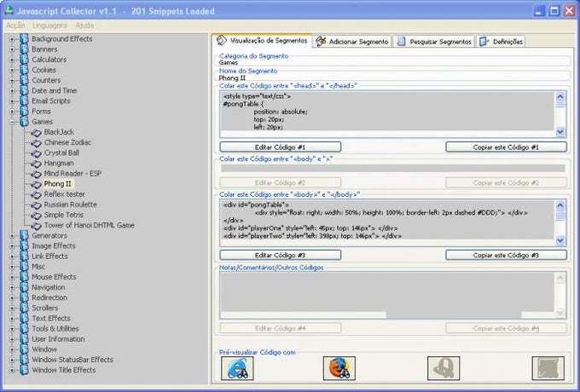Select the User Information category

[x=58, y=339]
